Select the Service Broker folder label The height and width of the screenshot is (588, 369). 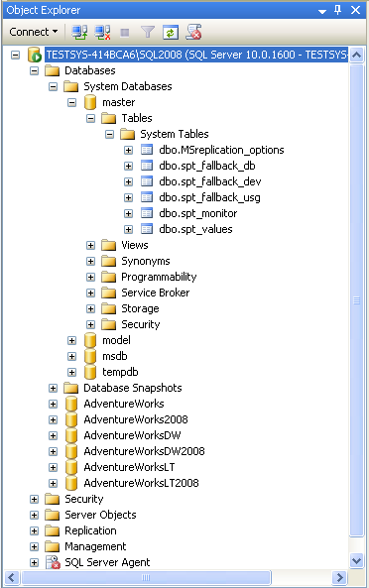click(x=156, y=293)
